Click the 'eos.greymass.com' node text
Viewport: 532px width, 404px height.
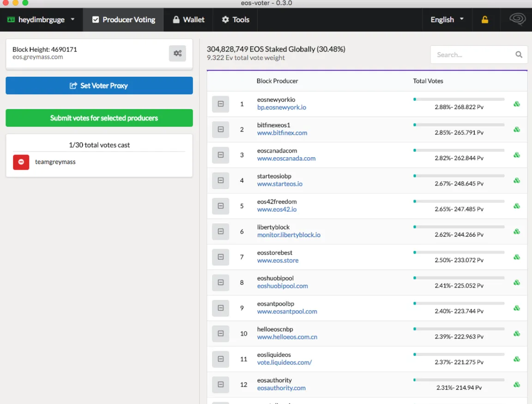click(x=38, y=57)
